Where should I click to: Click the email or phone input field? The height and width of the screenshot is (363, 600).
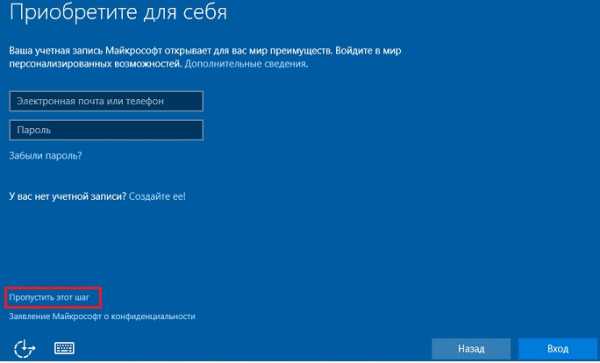click(x=106, y=101)
